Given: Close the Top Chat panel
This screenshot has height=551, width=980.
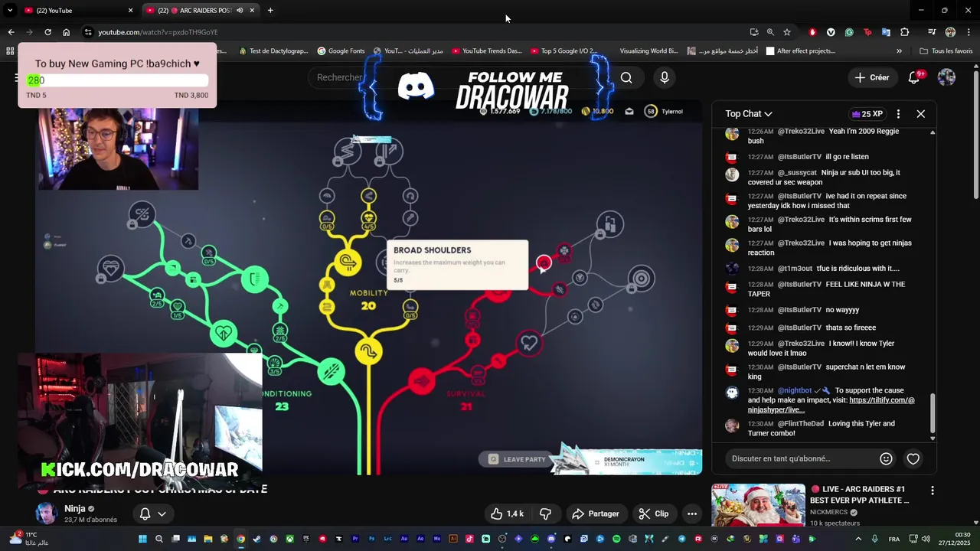Looking at the screenshot, I should [x=921, y=113].
